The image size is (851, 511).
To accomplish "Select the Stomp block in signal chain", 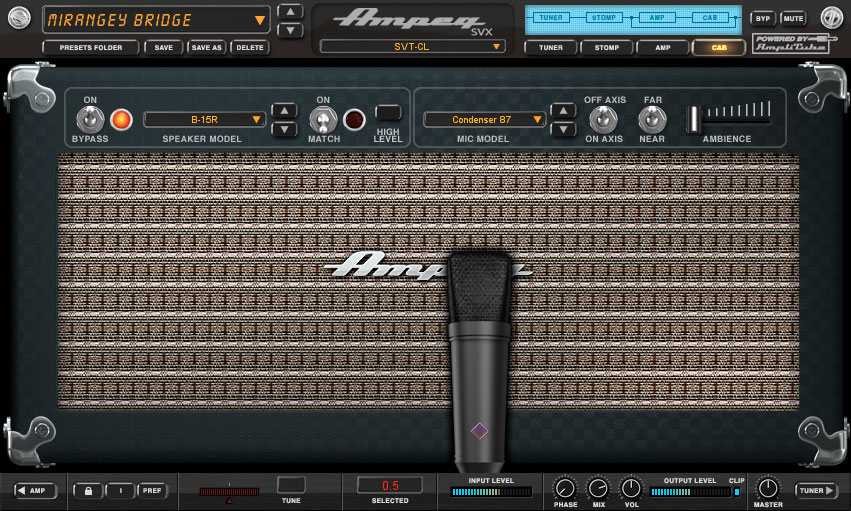I will pos(604,17).
